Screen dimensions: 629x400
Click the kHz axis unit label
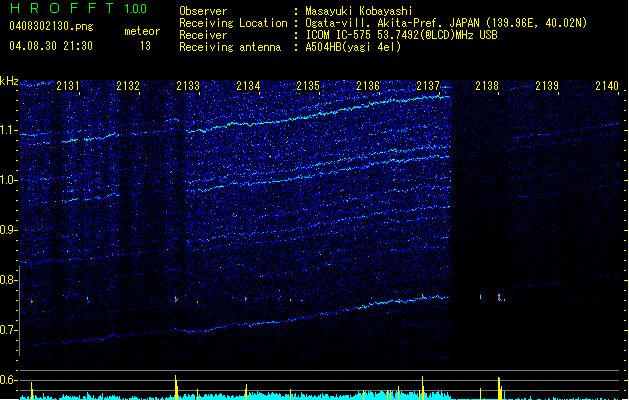pos(9,81)
